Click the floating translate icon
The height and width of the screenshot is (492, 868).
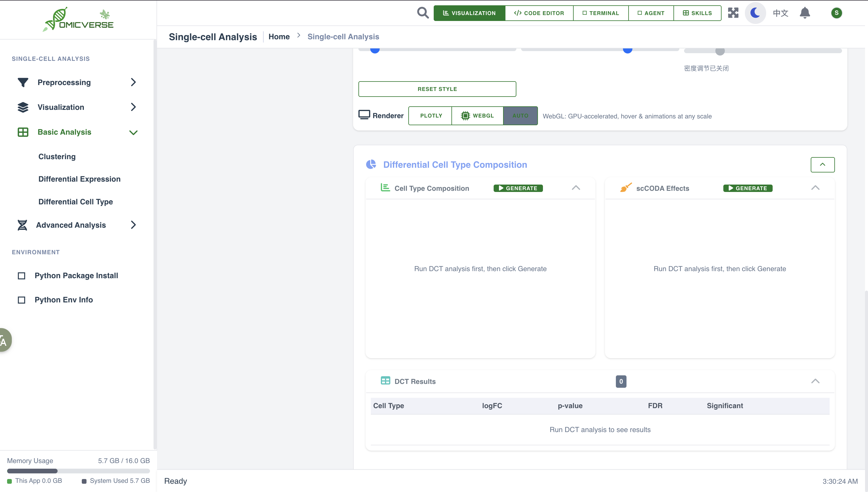[x=4, y=340]
